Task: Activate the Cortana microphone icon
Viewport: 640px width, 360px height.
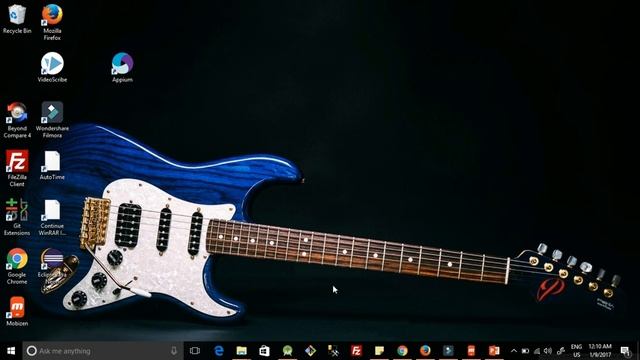Action: coord(174,351)
